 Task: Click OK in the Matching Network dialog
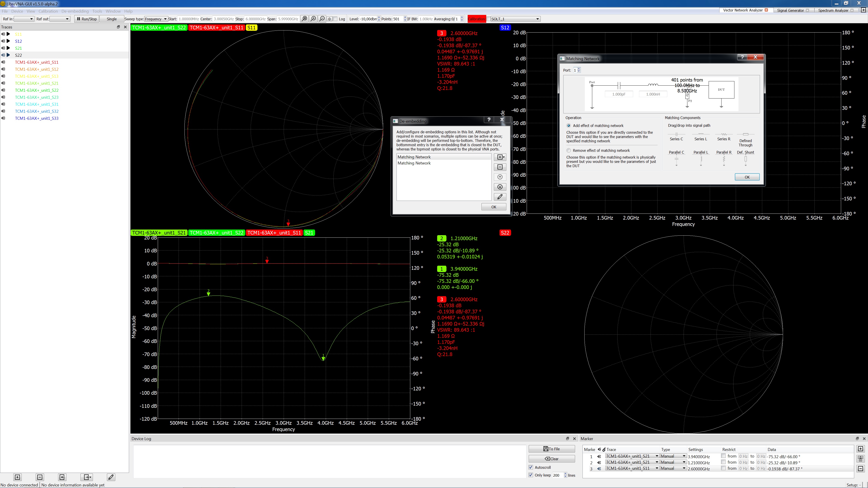point(747,177)
